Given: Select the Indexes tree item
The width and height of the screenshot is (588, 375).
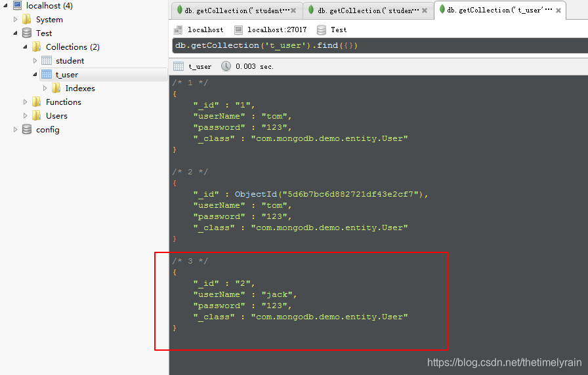Looking at the screenshot, I should click(x=80, y=89).
